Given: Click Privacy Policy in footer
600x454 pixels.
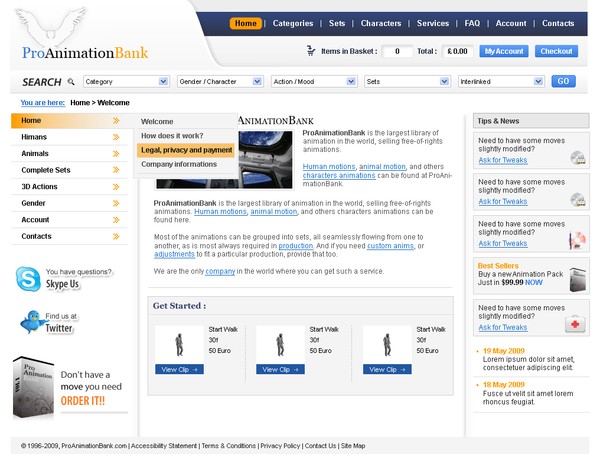Looking at the screenshot, I should point(280,446).
